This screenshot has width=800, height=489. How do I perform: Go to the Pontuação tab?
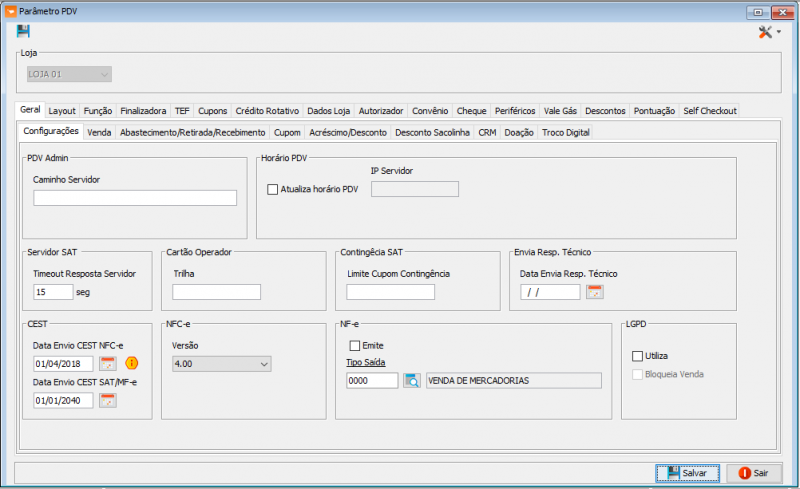click(654, 111)
